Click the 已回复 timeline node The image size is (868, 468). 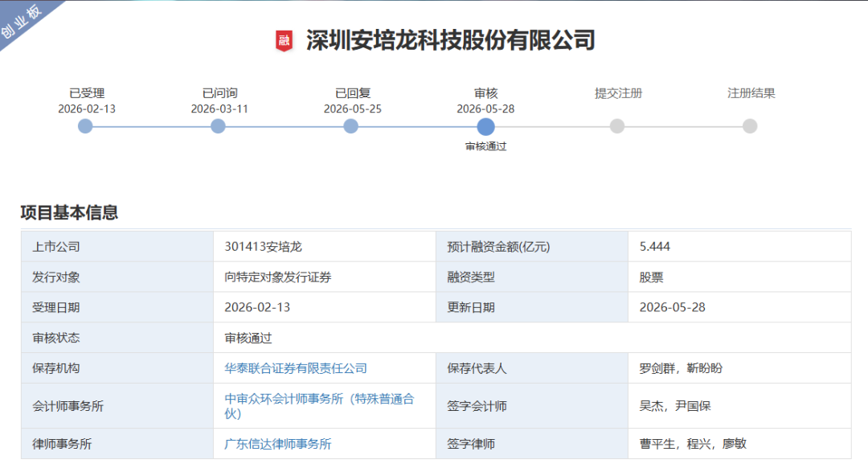point(351,126)
